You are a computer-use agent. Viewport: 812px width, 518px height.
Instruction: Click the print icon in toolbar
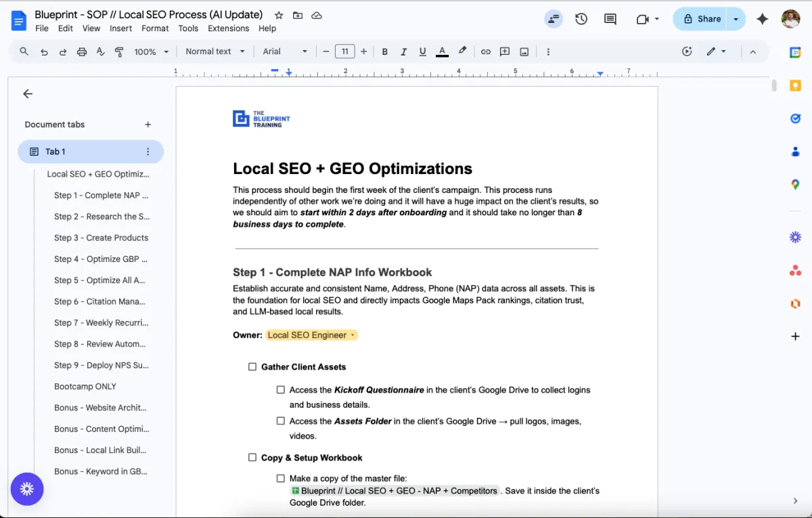click(x=82, y=51)
